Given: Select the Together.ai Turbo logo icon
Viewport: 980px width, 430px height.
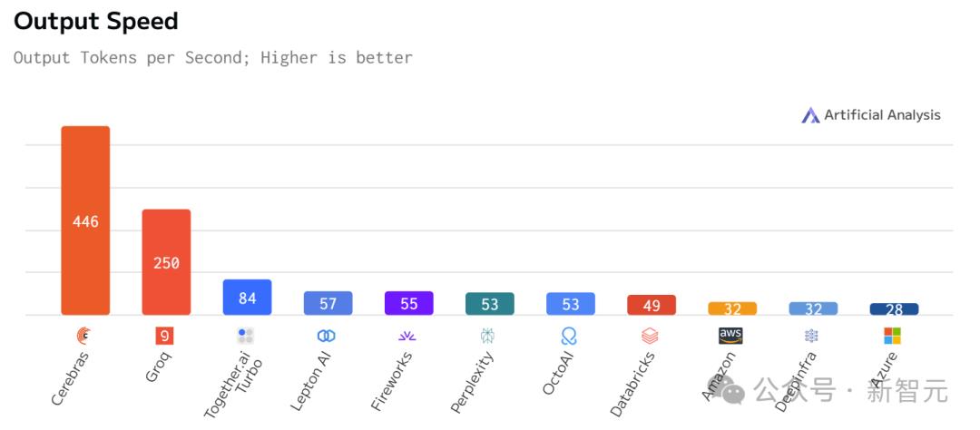Looking at the screenshot, I should [x=246, y=336].
